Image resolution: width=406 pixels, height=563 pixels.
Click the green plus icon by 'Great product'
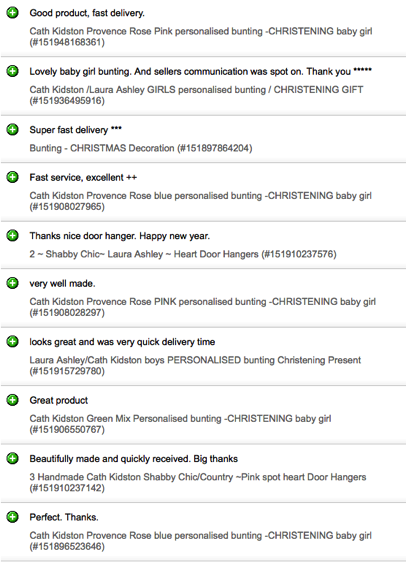click(13, 400)
